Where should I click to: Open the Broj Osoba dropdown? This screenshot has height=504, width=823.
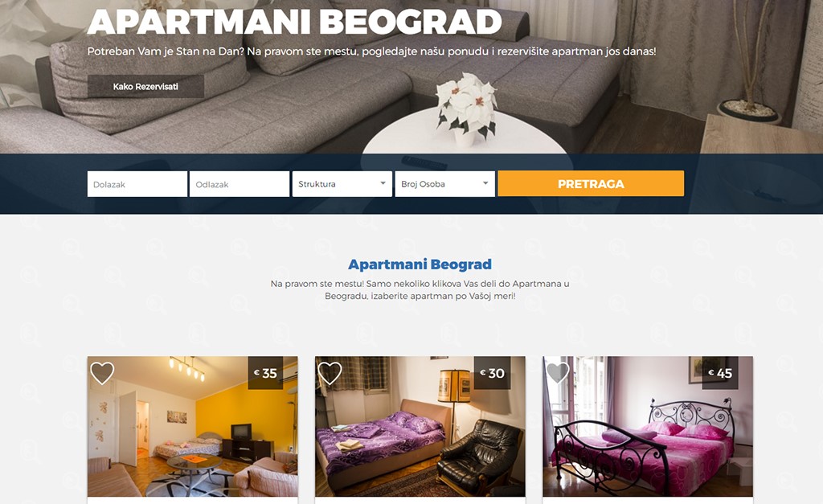click(444, 184)
